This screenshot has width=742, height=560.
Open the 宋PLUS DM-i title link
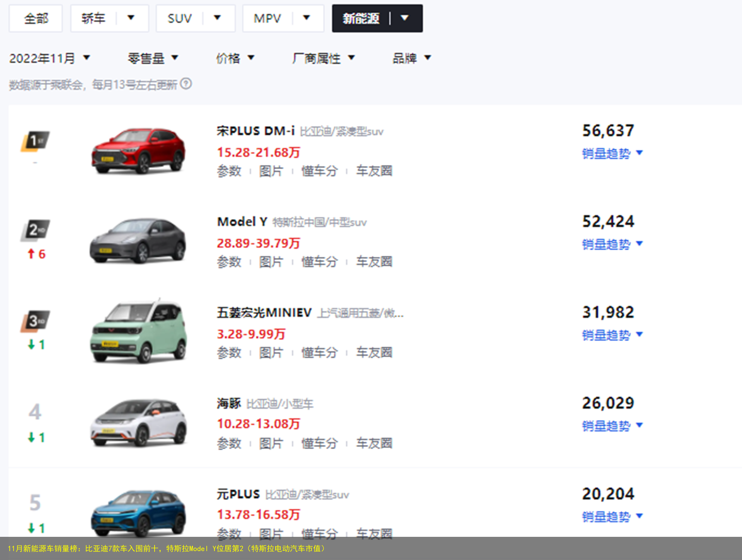[x=255, y=131]
